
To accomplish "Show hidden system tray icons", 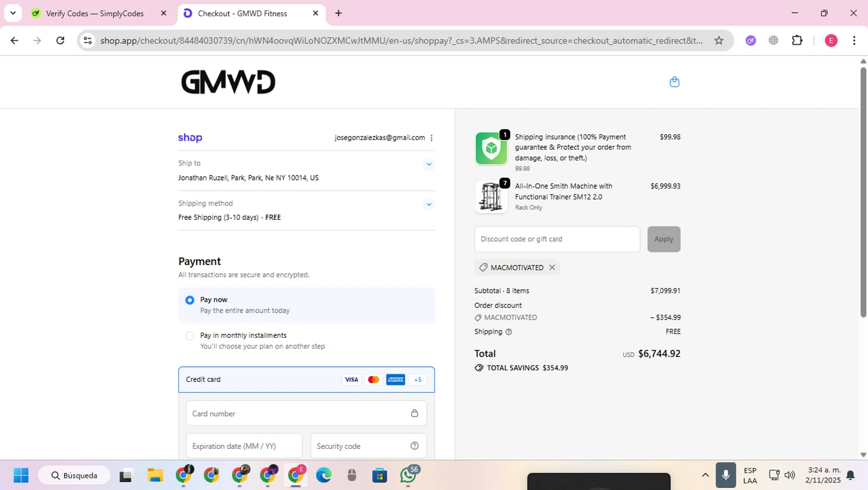I will (705, 475).
